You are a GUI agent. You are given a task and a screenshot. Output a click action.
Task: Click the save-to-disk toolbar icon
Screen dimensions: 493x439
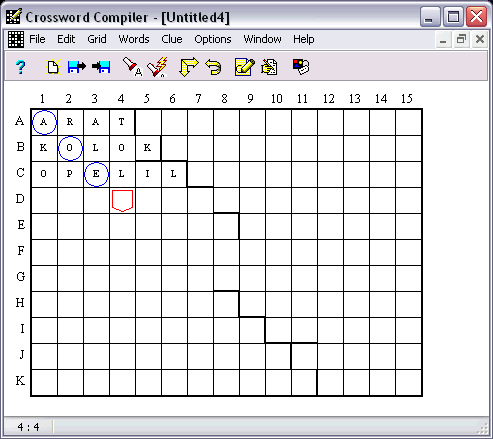pos(101,67)
